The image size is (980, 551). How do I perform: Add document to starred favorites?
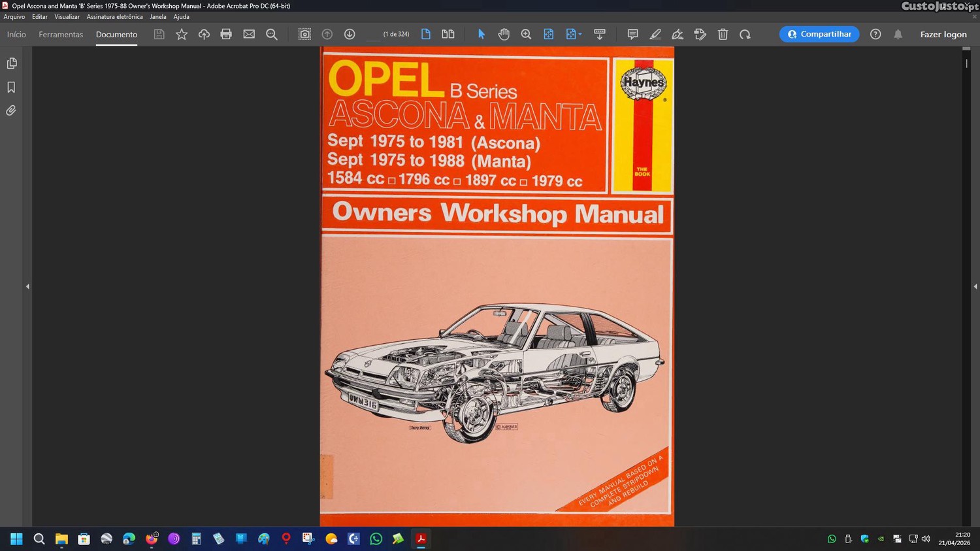coord(182,35)
